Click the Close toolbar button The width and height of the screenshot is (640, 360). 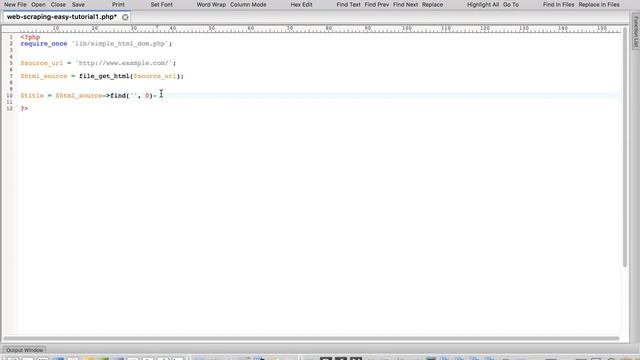click(58, 4)
